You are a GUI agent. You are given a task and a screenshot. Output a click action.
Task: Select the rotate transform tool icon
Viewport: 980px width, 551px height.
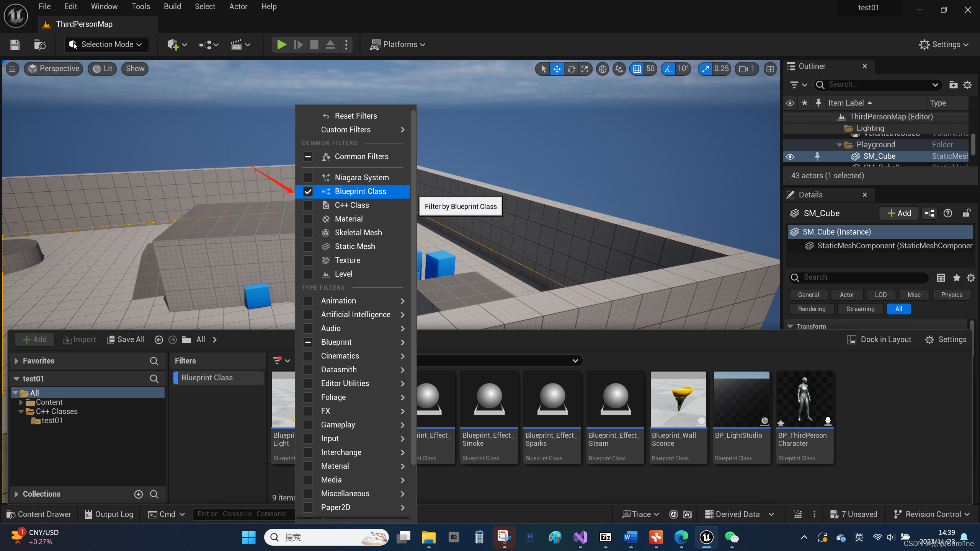point(571,69)
